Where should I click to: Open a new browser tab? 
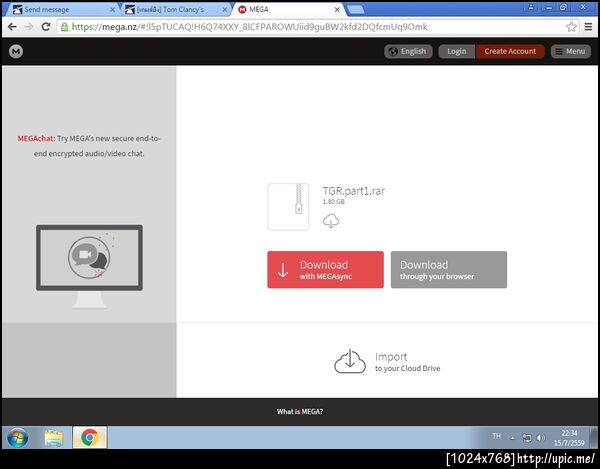pyautogui.click(x=355, y=10)
